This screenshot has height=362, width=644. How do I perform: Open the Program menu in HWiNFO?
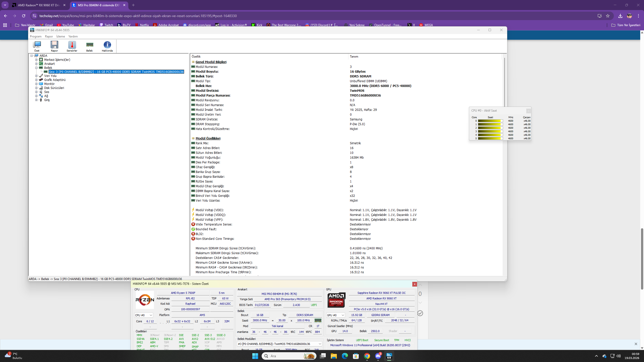[36, 36]
